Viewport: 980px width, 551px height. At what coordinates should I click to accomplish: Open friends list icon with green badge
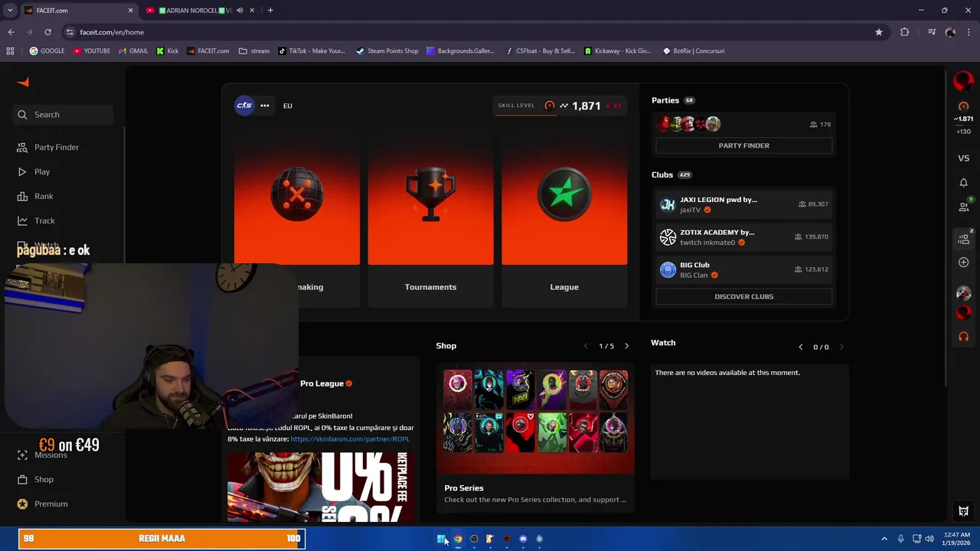point(964,206)
